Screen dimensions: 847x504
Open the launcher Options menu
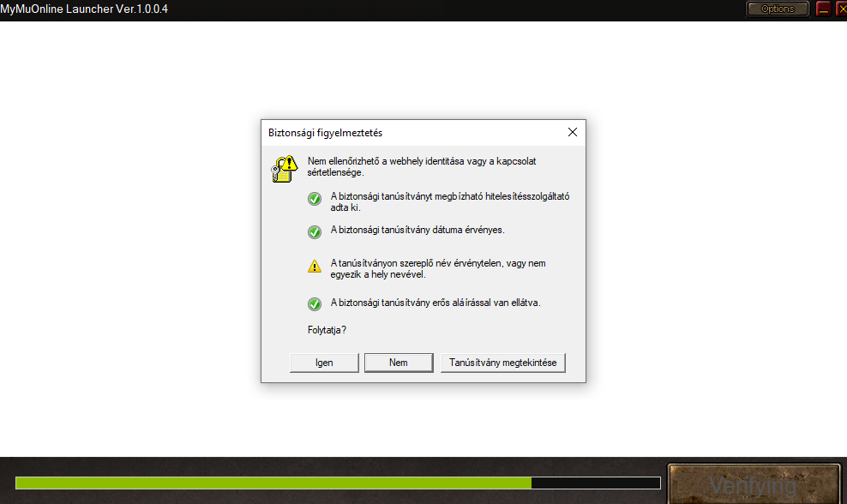(778, 9)
